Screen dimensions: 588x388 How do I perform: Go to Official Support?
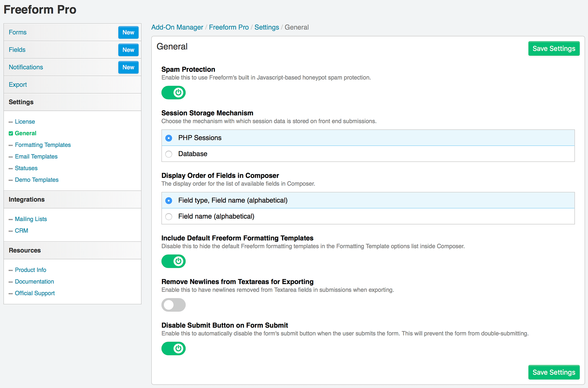(x=34, y=293)
